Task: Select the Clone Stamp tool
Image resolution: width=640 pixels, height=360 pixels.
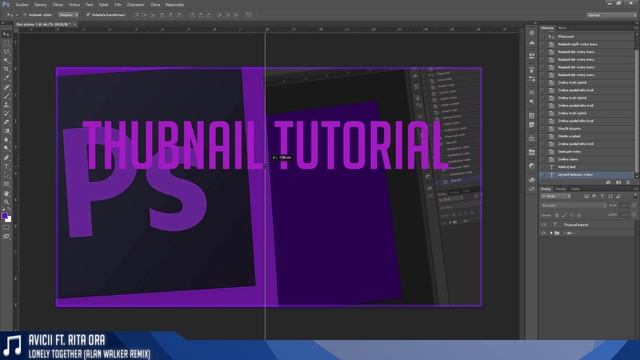Action: tap(6, 104)
